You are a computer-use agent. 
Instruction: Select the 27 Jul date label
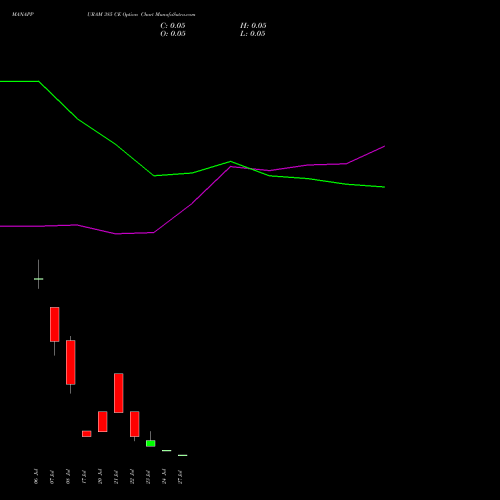click(180, 476)
